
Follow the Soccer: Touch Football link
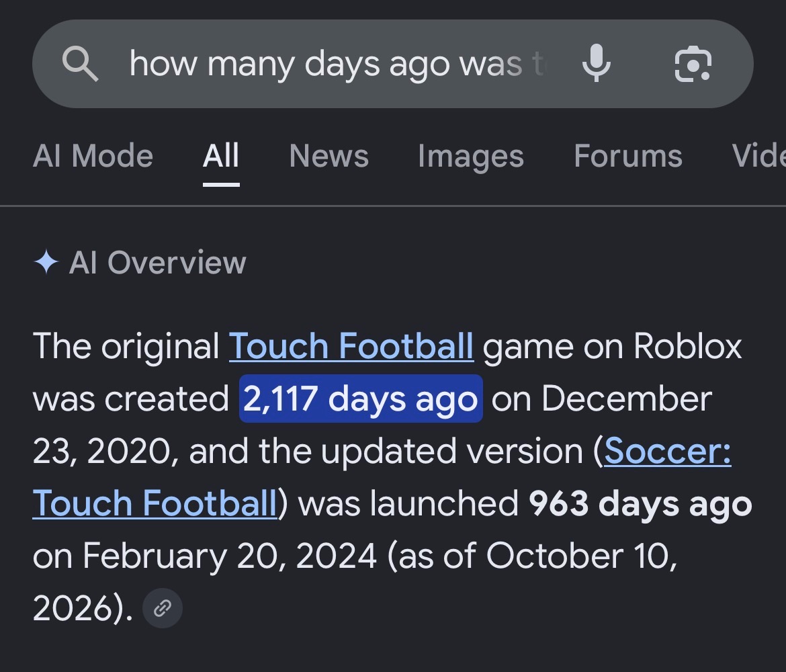pyautogui.click(x=382, y=477)
